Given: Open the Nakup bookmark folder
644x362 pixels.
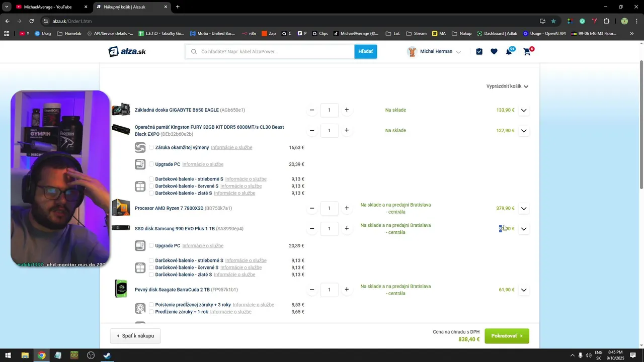Looking at the screenshot, I should (x=461, y=34).
